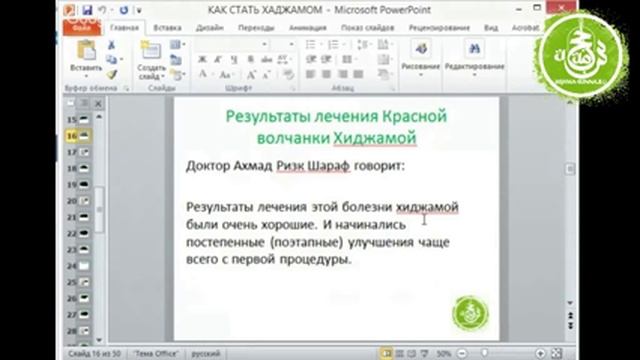
Task: Switch to the Вид tab
Action: [x=491, y=28]
